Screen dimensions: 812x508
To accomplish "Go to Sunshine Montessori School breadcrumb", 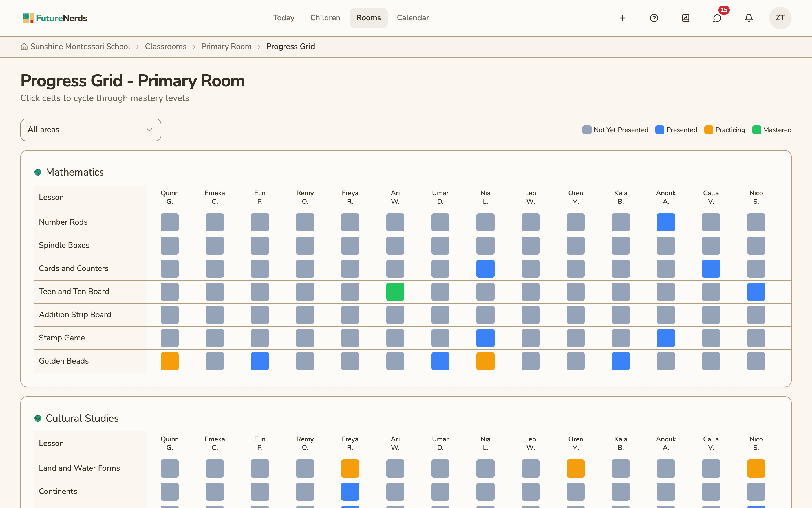I will 80,47.
